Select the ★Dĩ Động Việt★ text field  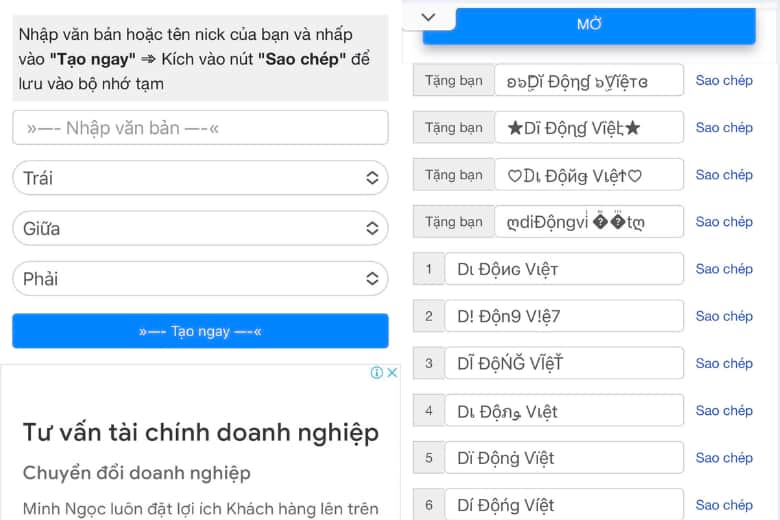coord(589,127)
